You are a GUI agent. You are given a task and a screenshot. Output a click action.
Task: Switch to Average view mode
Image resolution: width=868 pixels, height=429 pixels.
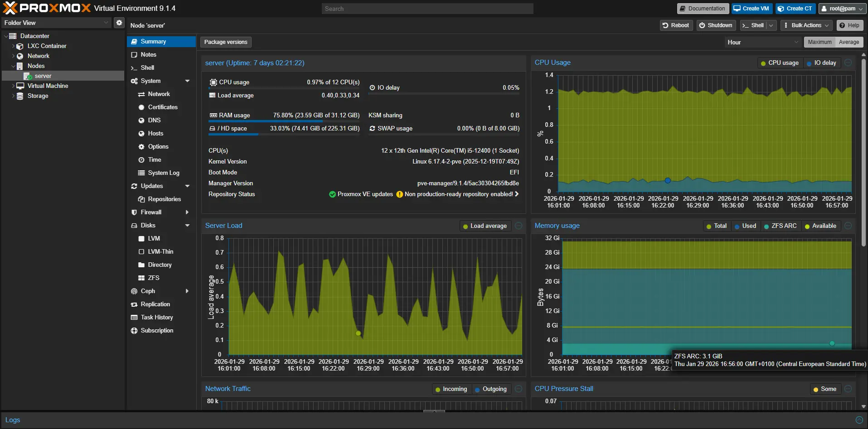[x=849, y=42]
